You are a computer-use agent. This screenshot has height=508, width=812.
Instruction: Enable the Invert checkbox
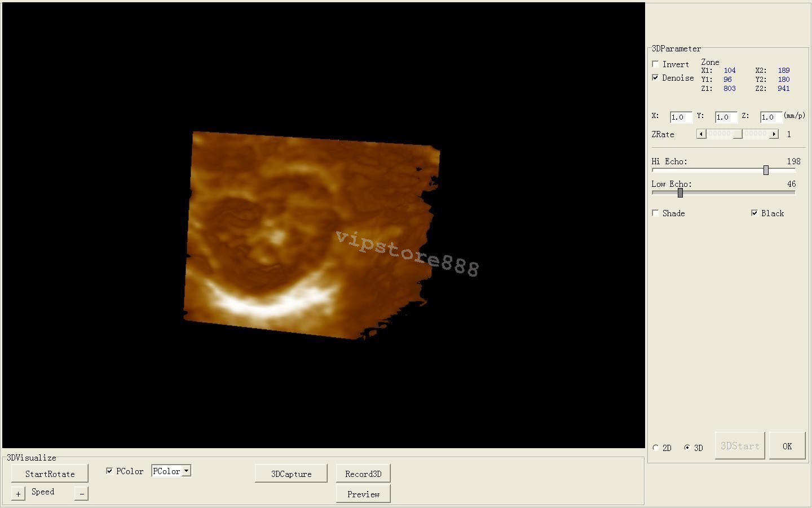click(655, 64)
